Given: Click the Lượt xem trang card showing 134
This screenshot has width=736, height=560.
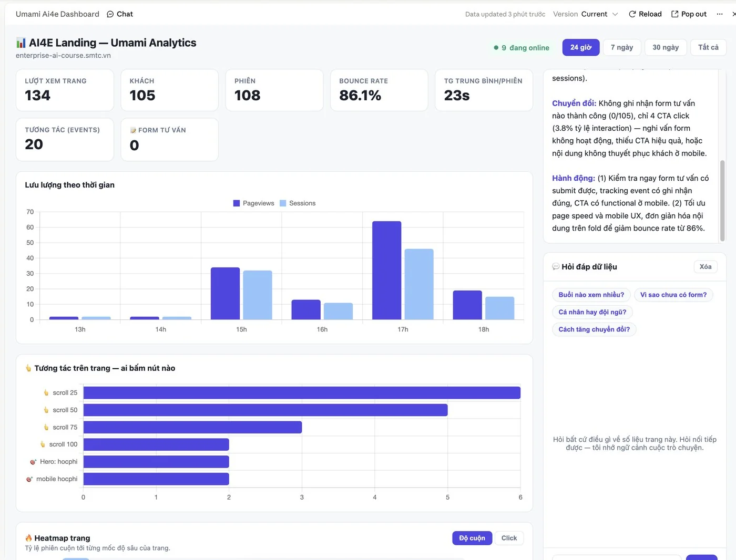Looking at the screenshot, I should tap(65, 90).
